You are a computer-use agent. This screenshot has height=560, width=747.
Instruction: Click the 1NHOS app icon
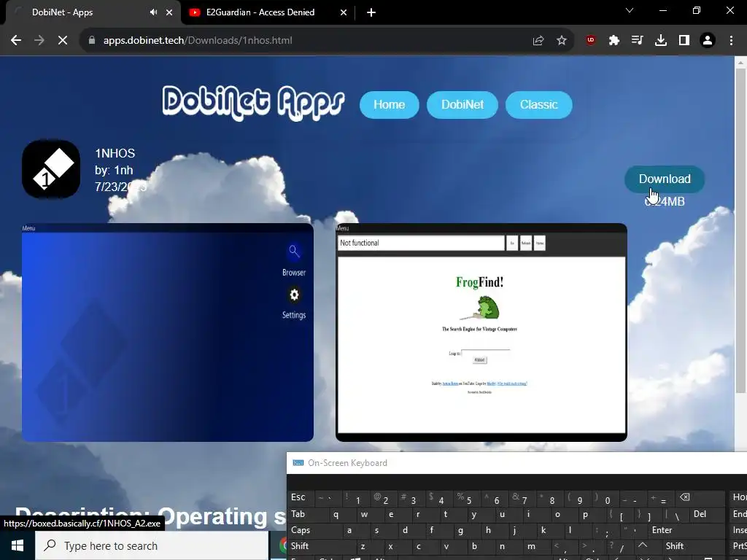51,169
